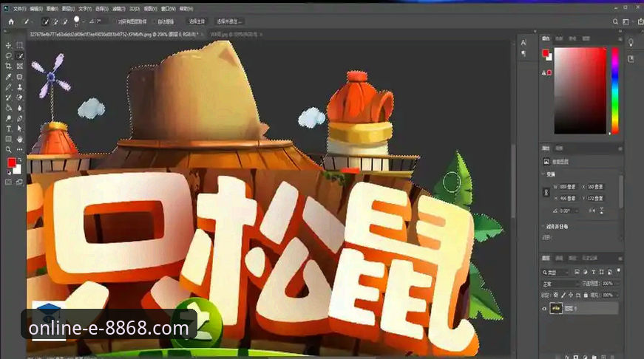Select the Move tool
Viewport: 644px width, 359px height.
point(8,45)
